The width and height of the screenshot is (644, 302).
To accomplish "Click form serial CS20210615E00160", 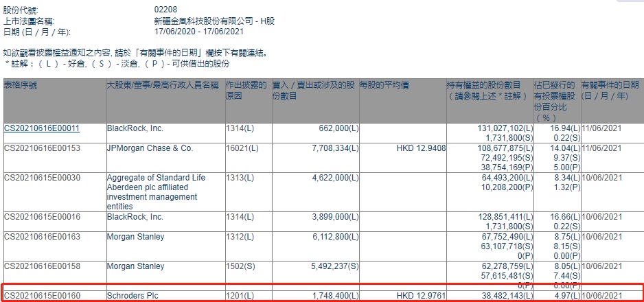I will [x=42, y=295].
